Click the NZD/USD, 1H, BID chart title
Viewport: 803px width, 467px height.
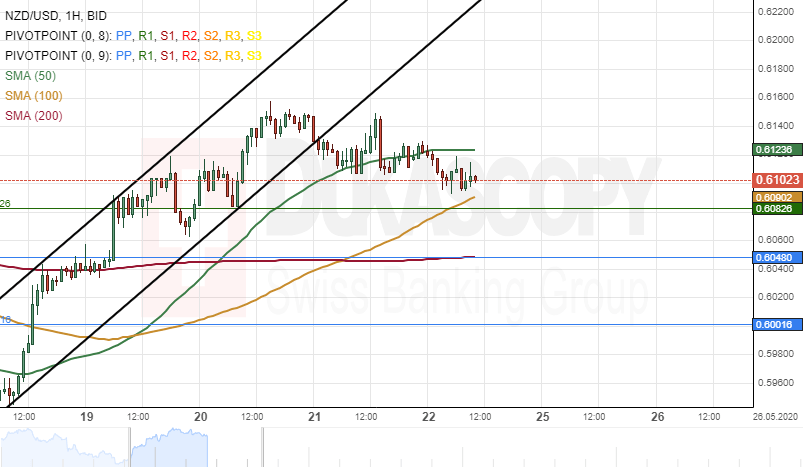coord(56,16)
